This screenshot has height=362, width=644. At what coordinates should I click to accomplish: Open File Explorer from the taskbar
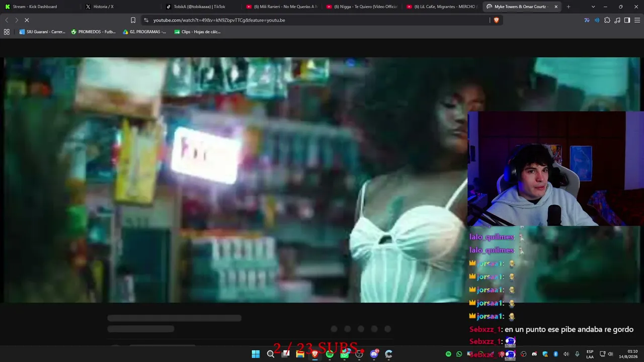(300, 354)
